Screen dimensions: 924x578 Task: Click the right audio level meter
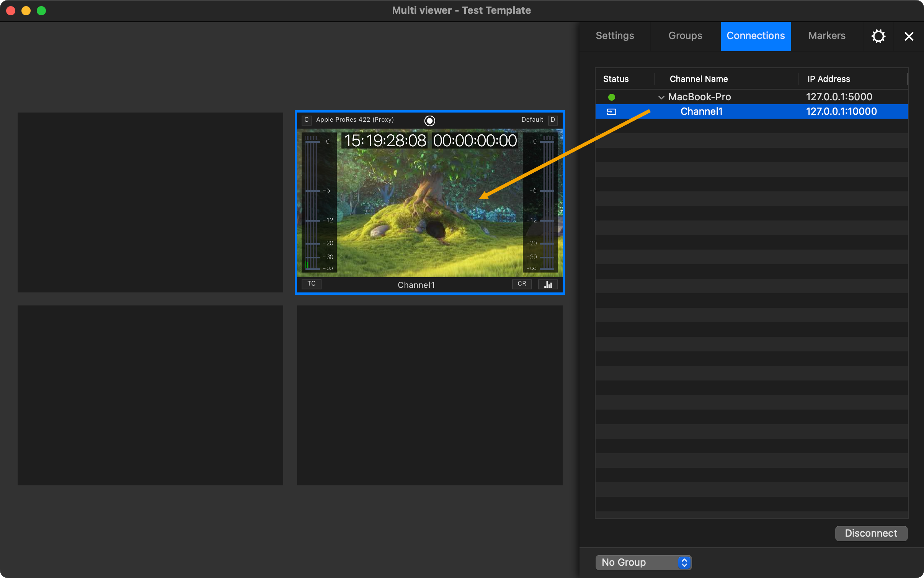540,202
